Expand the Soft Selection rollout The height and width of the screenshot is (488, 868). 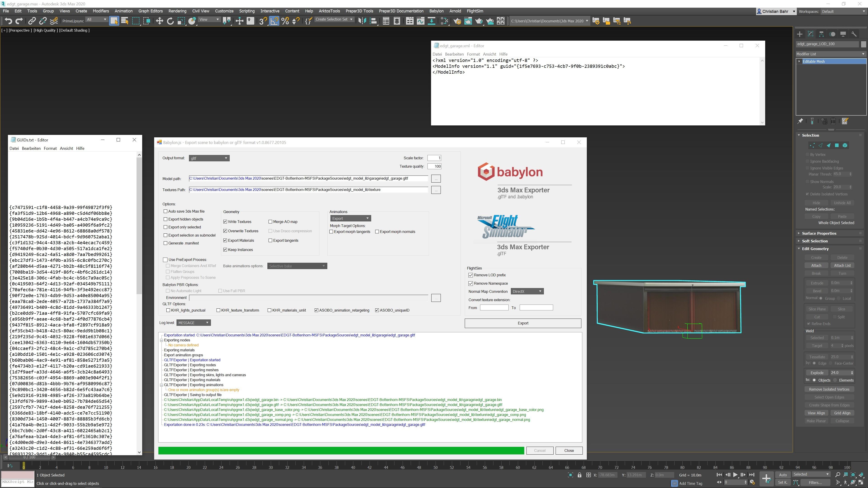pos(814,241)
